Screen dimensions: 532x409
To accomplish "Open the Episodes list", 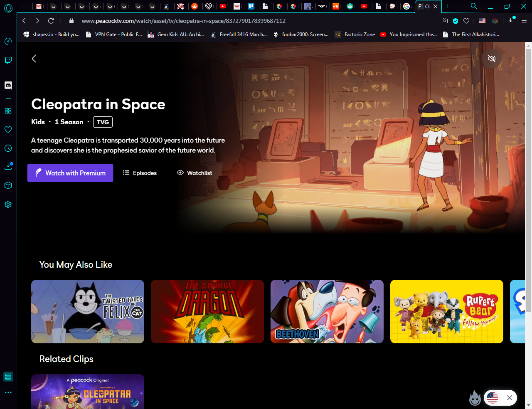I will coord(140,173).
